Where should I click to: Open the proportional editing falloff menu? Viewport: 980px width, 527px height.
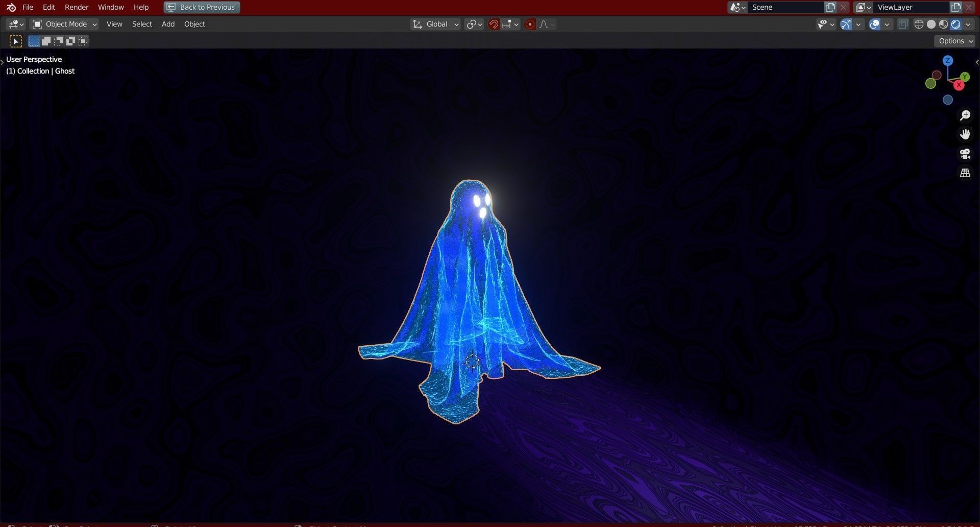(x=547, y=24)
